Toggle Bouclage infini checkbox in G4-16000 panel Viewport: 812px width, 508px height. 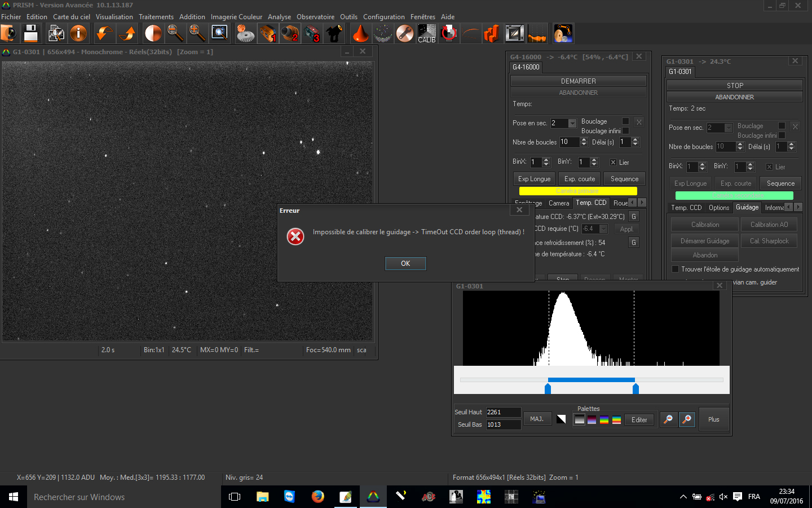click(x=625, y=131)
